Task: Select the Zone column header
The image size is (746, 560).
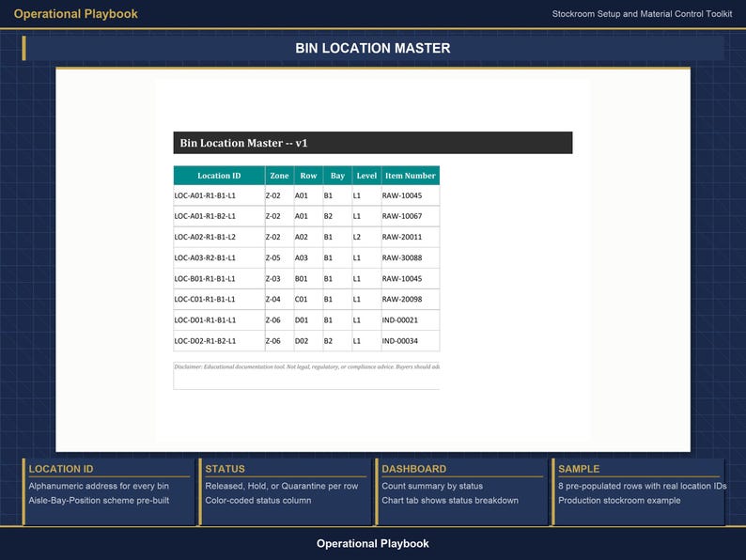Action: click(279, 176)
